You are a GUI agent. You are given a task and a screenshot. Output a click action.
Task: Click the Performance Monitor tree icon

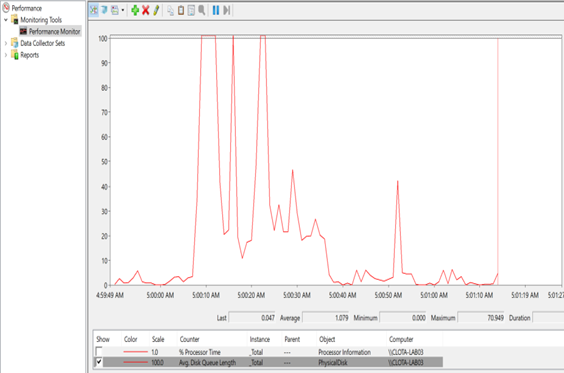23,31
